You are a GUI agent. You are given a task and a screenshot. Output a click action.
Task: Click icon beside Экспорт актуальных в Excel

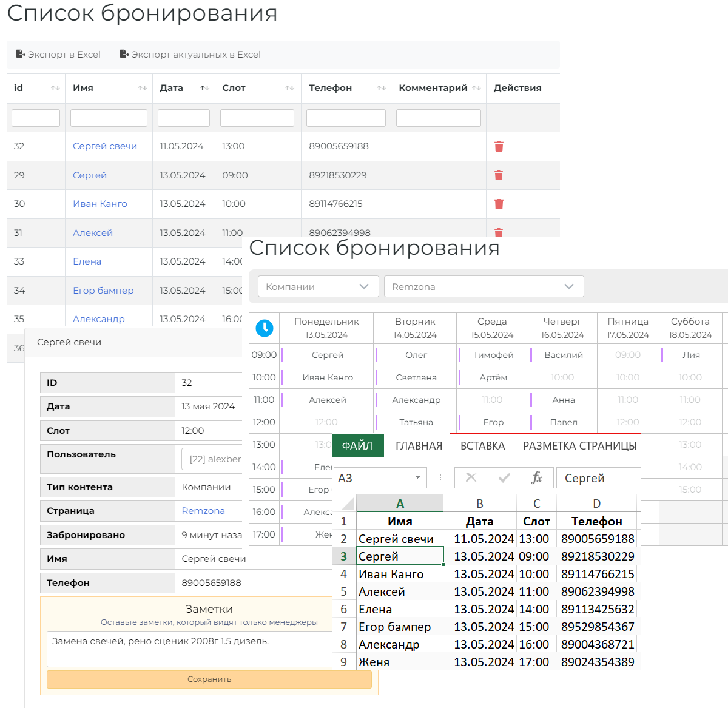coord(124,54)
